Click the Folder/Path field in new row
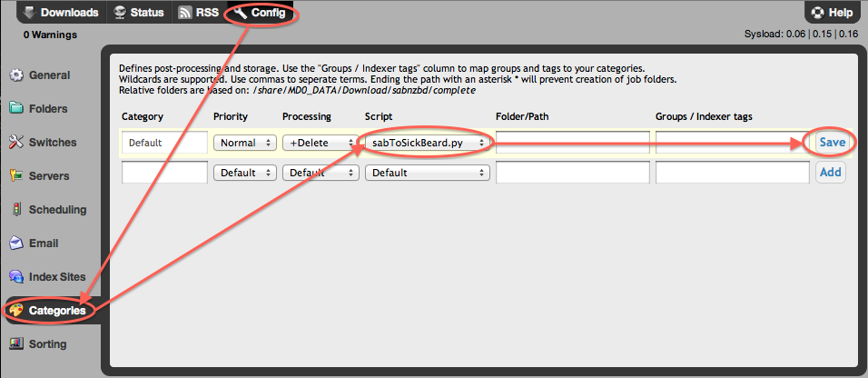868x378 pixels. [x=572, y=173]
